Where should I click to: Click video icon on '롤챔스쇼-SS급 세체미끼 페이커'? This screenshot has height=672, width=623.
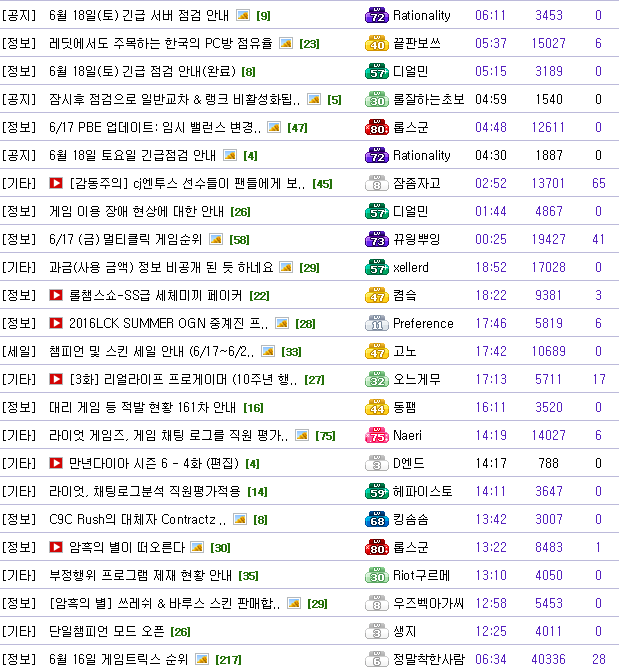click(x=56, y=295)
